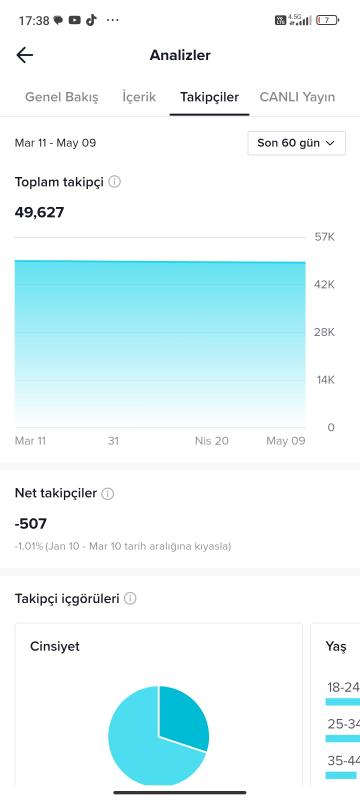Tap the message bubble notification icon
This screenshot has width=360, height=800.
[x=58, y=20]
